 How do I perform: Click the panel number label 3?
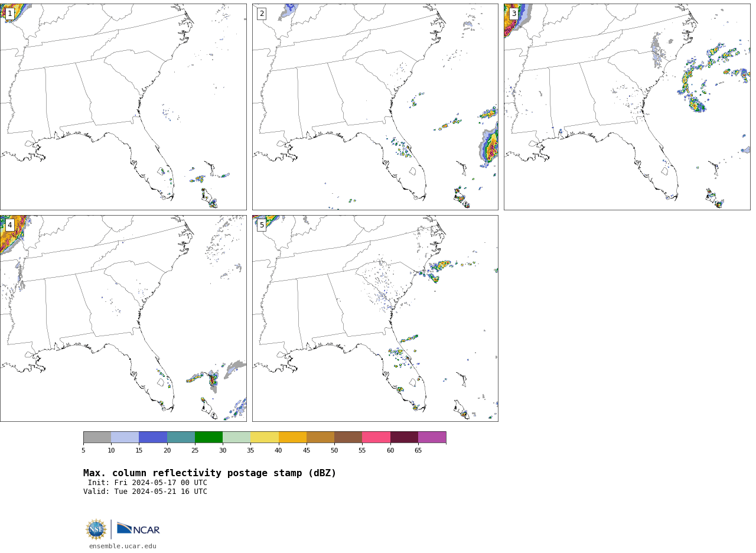(514, 14)
